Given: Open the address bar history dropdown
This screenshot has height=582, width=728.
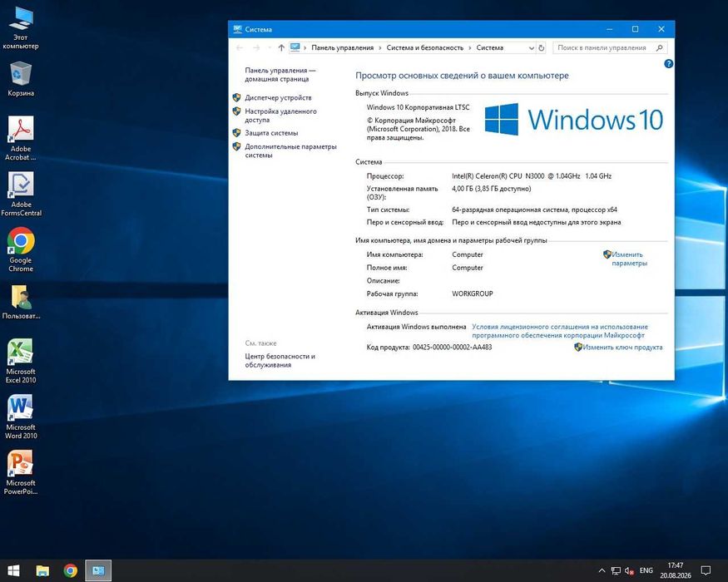Looking at the screenshot, I should [531, 47].
